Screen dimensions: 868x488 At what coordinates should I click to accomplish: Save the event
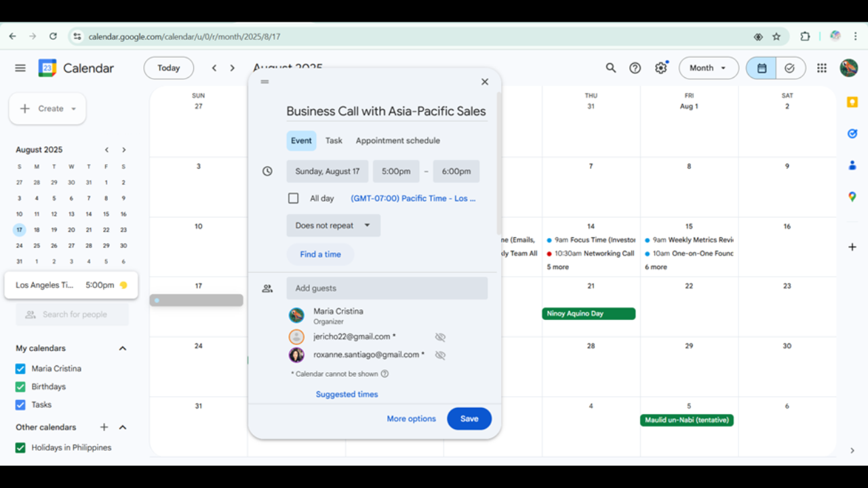click(x=469, y=419)
